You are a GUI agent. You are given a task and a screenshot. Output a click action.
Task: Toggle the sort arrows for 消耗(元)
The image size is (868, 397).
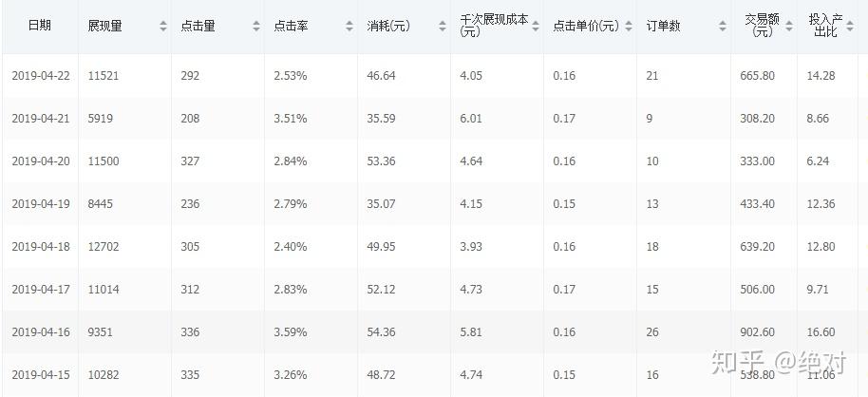(443, 27)
